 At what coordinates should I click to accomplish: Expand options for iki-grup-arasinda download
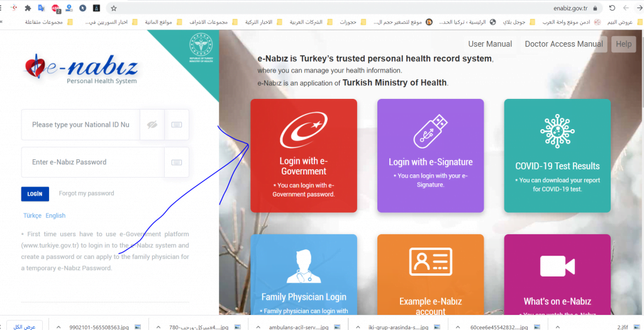[358, 327]
